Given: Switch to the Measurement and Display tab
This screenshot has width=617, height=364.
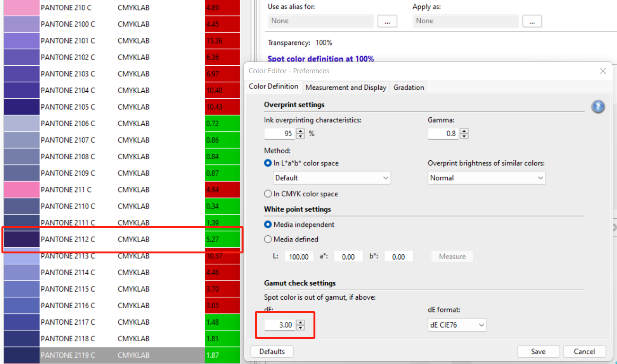Looking at the screenshot, I should (x=346, y=87).
